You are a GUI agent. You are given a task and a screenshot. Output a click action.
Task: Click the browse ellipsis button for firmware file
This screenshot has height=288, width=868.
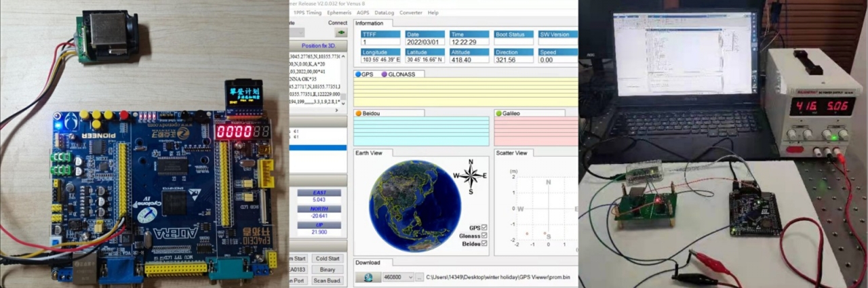[x=420, y=277]
